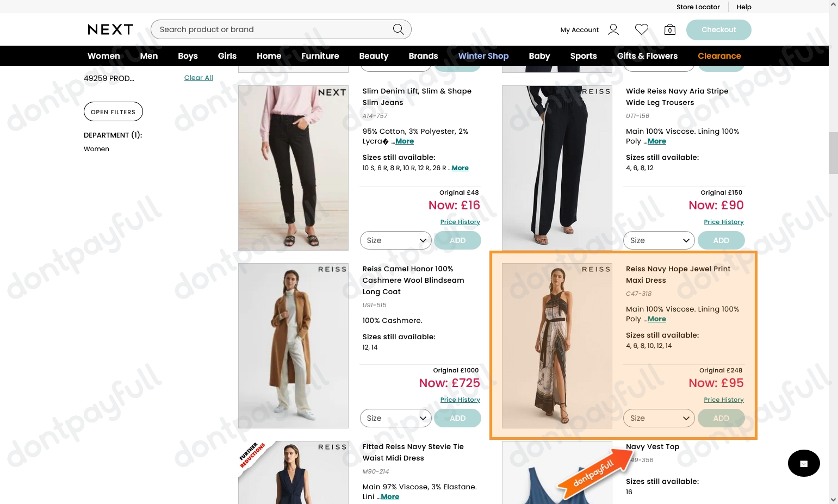Click the product search input field
Viewport: 838px width, 504px height.
281,29
